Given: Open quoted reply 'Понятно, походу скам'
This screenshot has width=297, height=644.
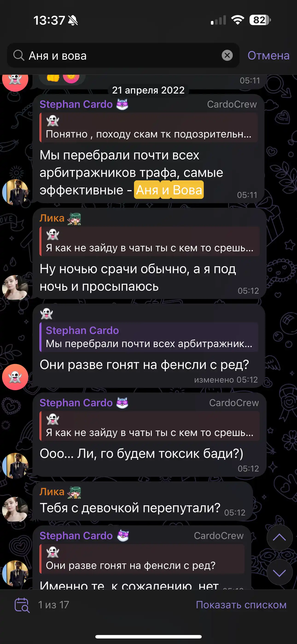Looking at the screenshot, I should (148, 128).
